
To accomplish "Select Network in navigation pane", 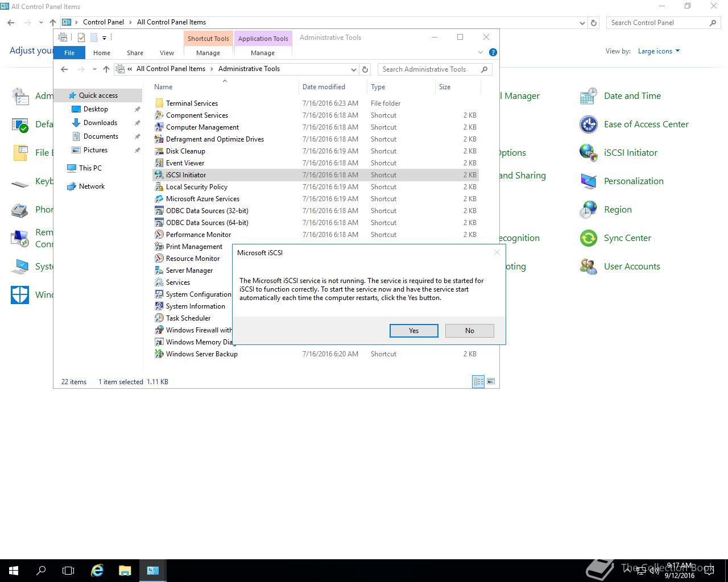I will 92,186.
